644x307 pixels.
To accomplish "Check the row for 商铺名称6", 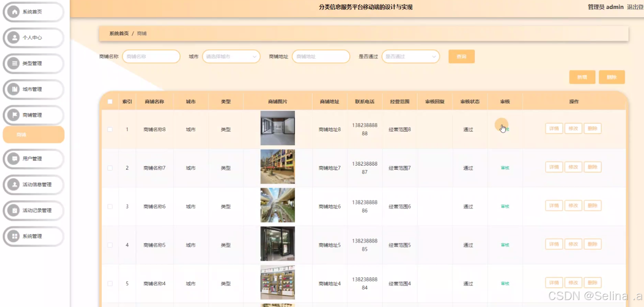I will click(x=110, y=207).
